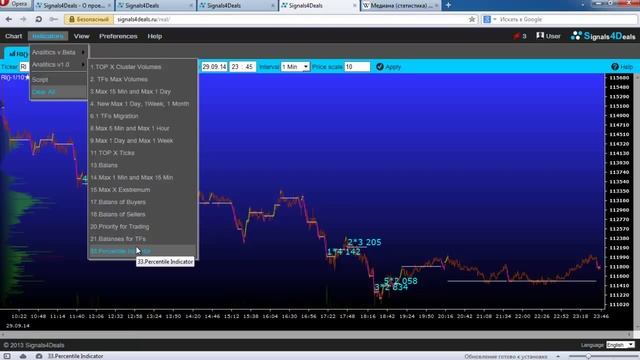Screen dimensions: 640x360
Task: Click the Opera menu button
Action: coord(15,4)
